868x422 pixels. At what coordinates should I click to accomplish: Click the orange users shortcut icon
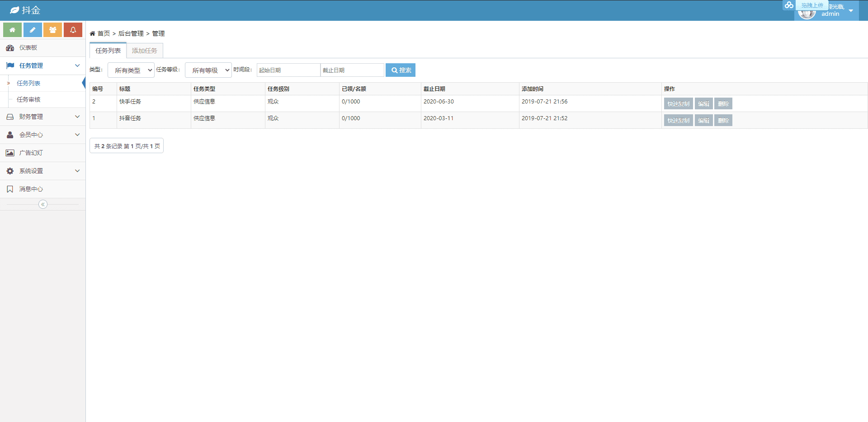click(x=52, y=30)
